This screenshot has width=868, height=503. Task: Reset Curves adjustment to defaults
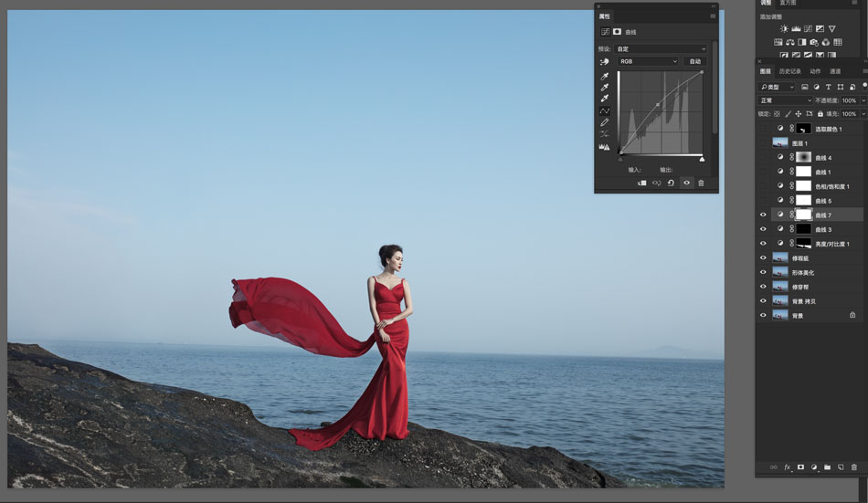(x=671, y=183)
